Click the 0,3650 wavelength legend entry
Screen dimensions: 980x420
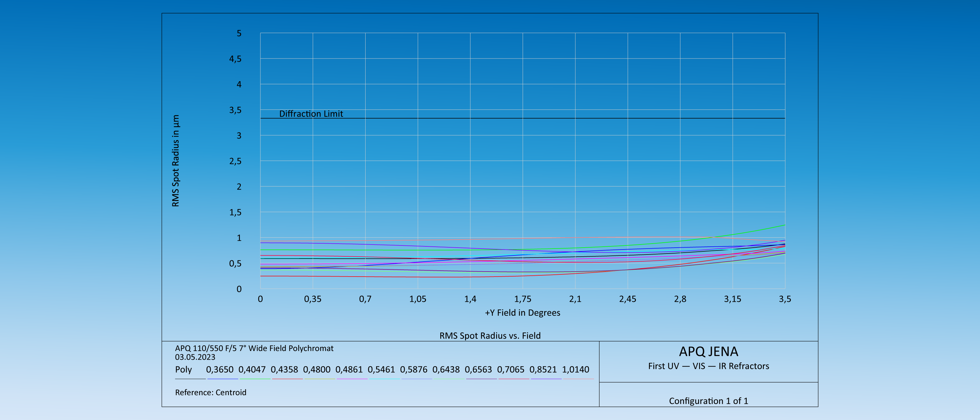220,369
